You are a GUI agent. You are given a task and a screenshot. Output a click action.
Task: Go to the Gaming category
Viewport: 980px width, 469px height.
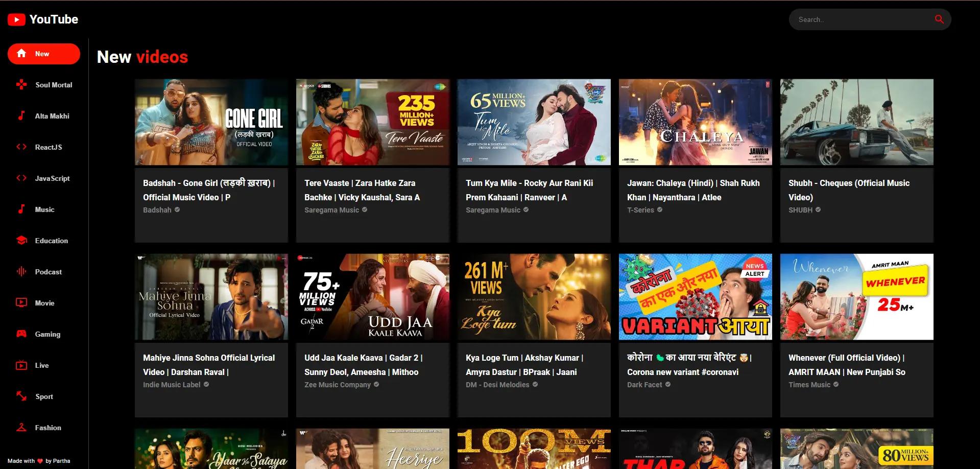pyautogui.click(x=44, y=334)
